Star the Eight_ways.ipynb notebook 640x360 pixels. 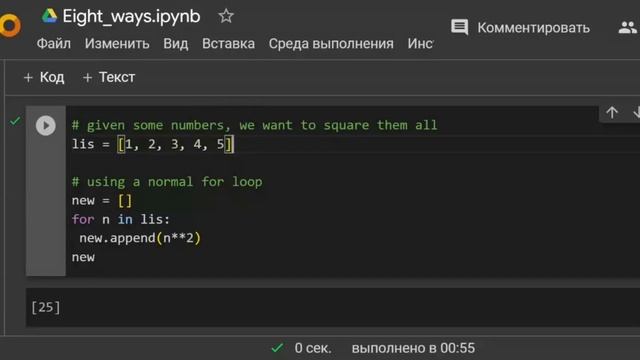pos(226,16)
